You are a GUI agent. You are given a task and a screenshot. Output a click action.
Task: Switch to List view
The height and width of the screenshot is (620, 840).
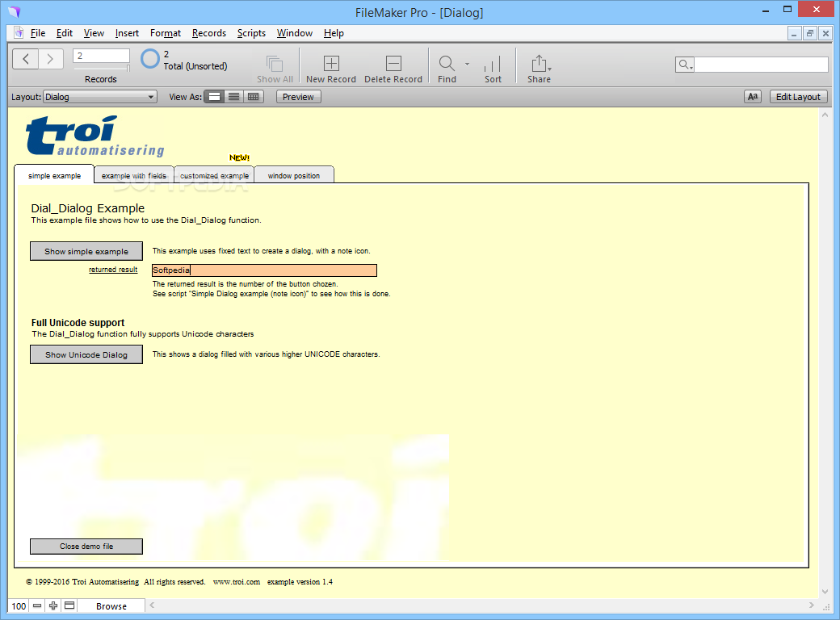233,97
